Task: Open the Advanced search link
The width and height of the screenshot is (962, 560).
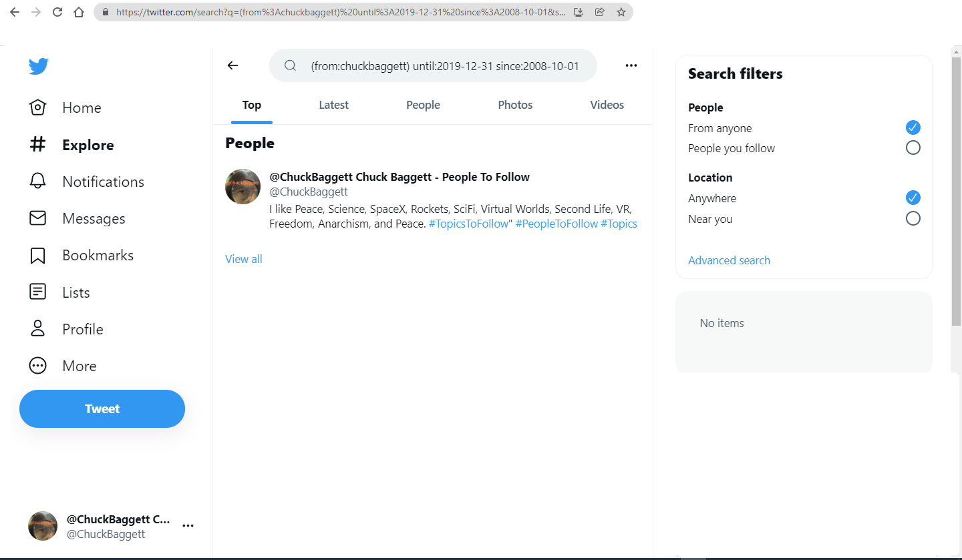Action: tap(729, 260)
